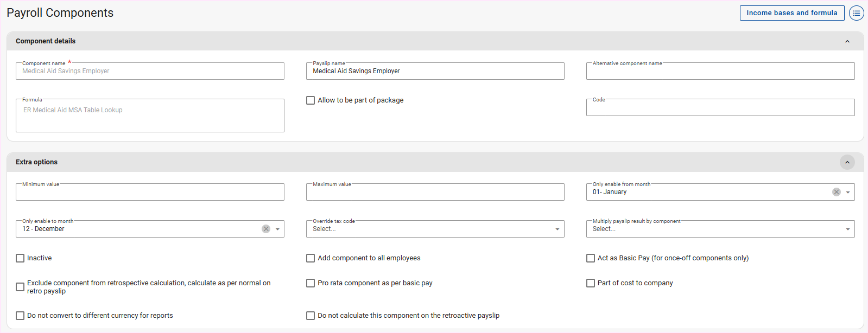Image resolution: width=868 pixels, height=333 pixels.
Task: Check 'Add component to all employees'
Action: click(311, 258)
